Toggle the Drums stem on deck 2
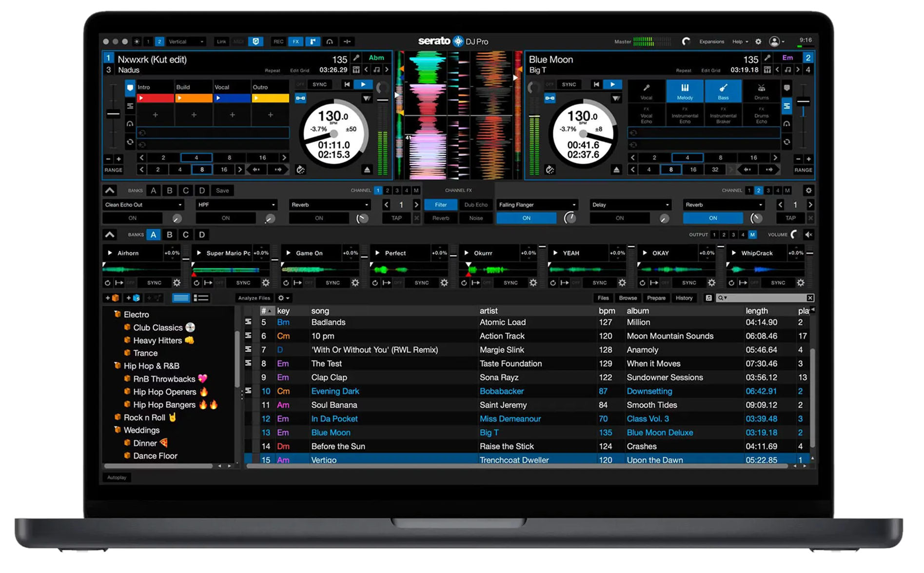This screenshot has height=573, width=924. (761, 92)
